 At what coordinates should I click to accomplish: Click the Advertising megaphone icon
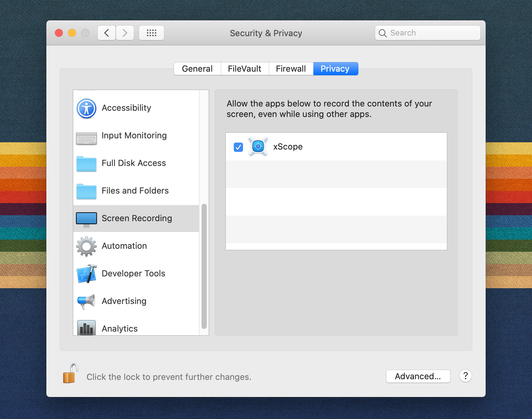(86, 301)
